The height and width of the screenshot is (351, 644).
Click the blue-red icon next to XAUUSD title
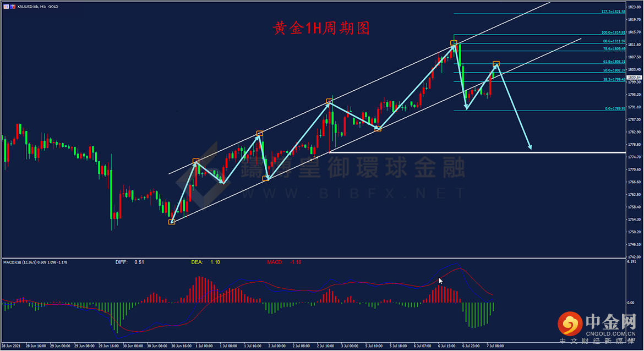[13, 7]
